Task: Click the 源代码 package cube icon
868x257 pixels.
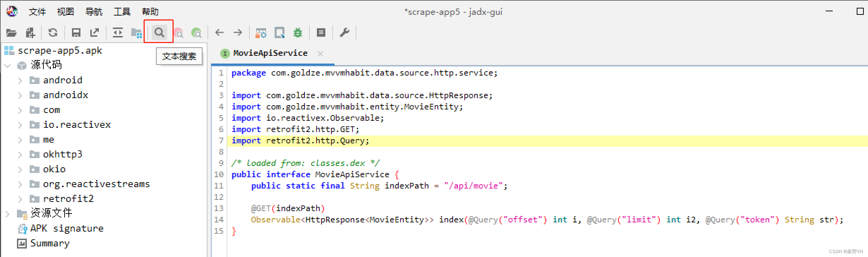Action: [22, 66]
